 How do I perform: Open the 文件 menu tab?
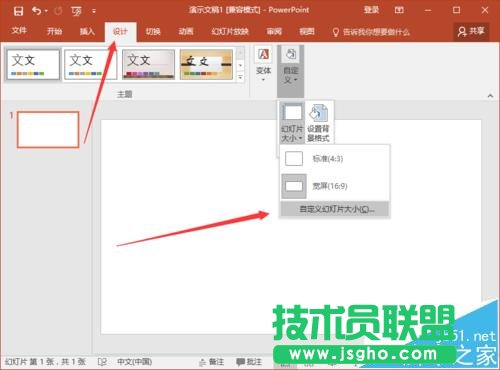pyautogui.click(x=19, y=31)
